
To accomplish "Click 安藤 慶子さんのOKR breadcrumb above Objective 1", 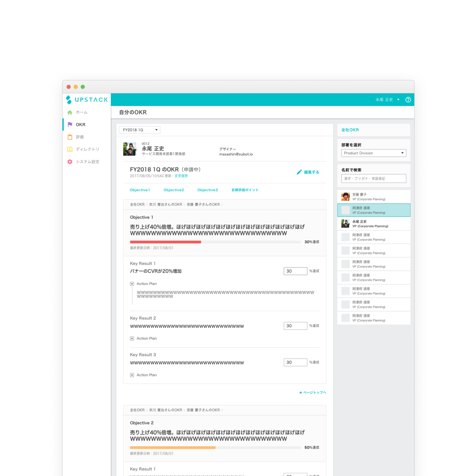I will pos(203,205).
